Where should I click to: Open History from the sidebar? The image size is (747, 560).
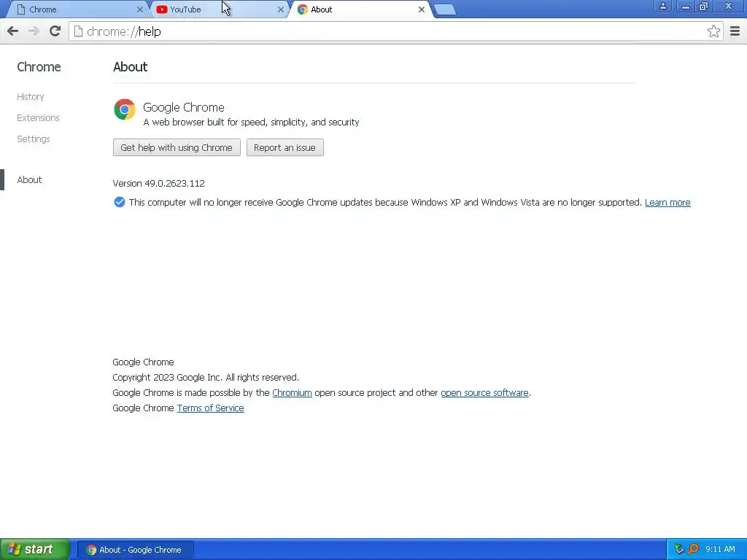(31, 97)
